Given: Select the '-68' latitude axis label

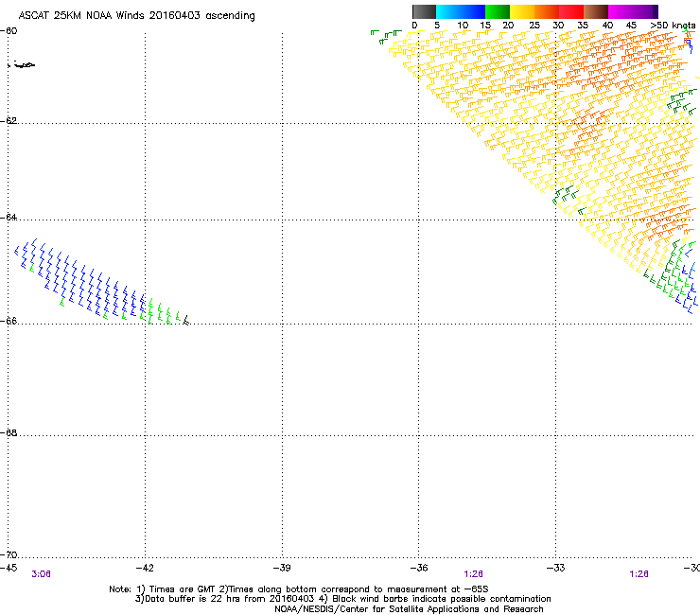Looking at the screenshot, I should tap(9, 432).
